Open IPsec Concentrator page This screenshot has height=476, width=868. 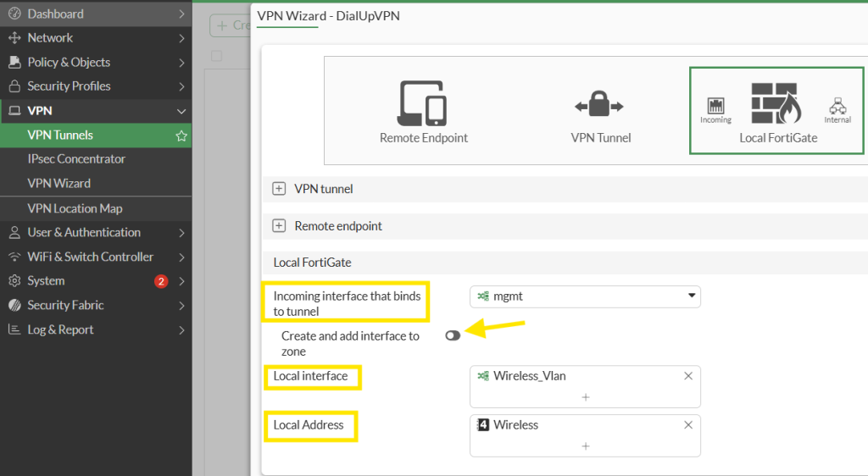(76, 159)
